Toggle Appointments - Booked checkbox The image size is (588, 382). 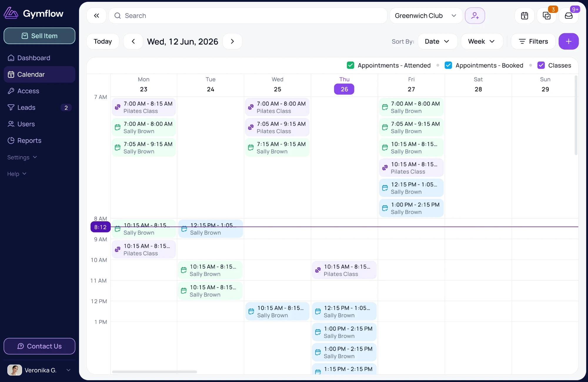[x=448, y=65]
